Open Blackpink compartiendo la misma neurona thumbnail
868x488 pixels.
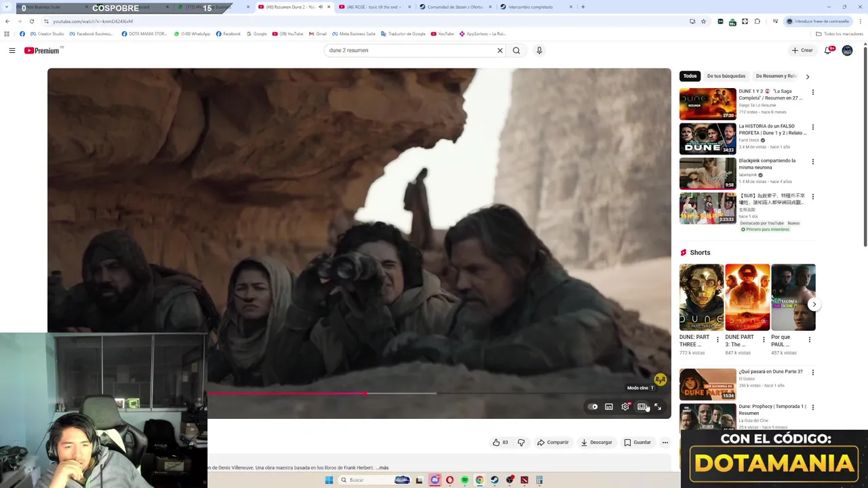click(x=707, y=174)
